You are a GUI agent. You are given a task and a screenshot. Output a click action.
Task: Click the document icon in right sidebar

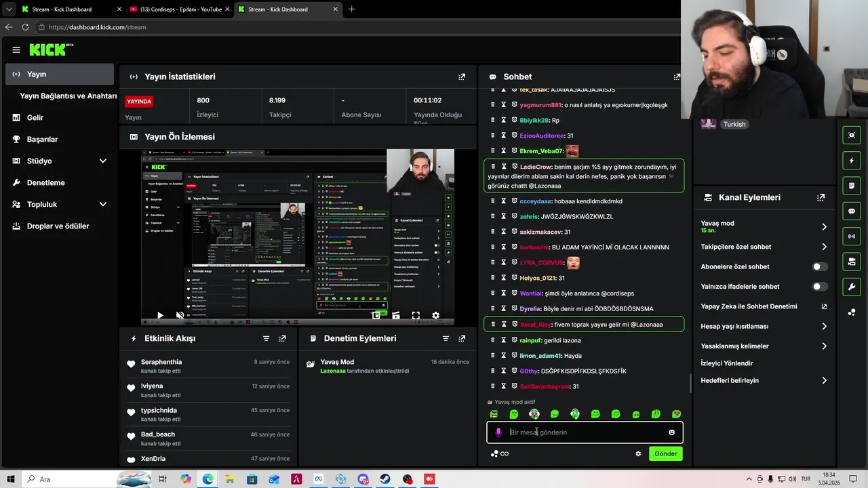coord(852,186)
